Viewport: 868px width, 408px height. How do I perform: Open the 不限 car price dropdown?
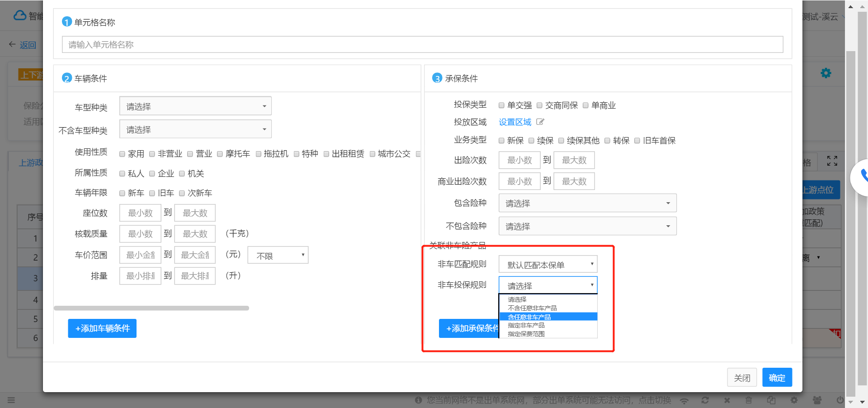(x=278, y=255)
